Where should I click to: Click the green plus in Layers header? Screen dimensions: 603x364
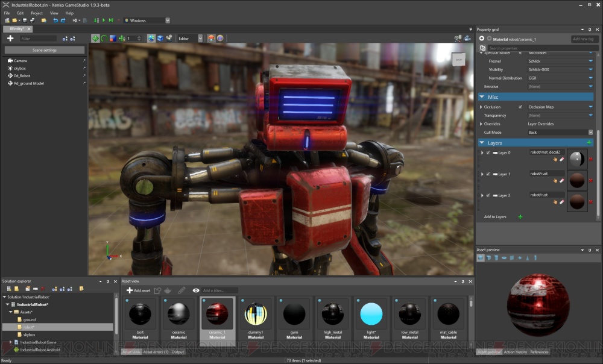(x=589, y=143)
